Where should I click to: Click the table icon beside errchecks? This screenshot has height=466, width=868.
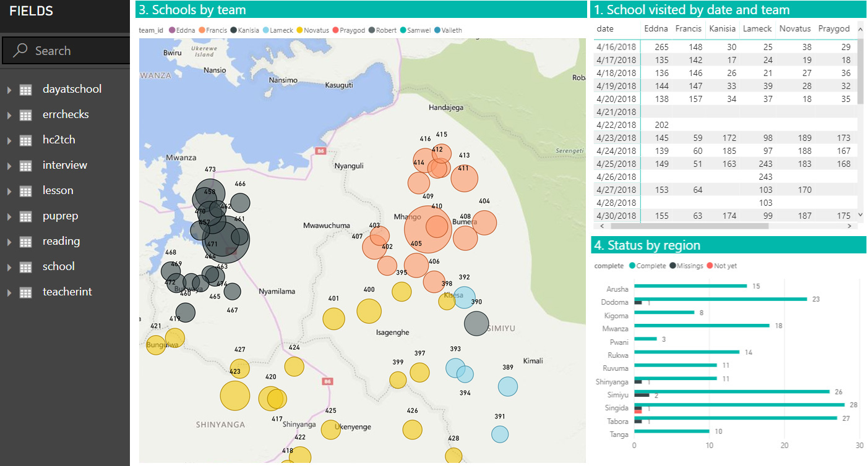click(x=25, y=115)
